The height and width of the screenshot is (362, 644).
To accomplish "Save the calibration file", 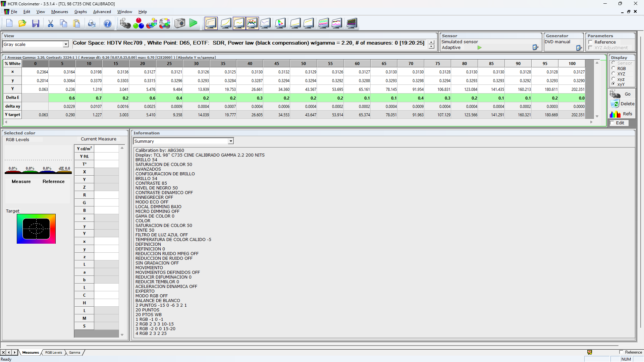I will pyautogui.click(x=36, y=23).
